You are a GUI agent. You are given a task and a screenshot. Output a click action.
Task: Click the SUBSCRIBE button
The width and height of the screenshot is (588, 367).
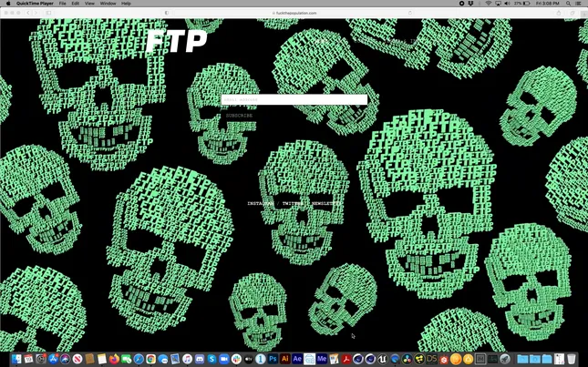point(239,116)
